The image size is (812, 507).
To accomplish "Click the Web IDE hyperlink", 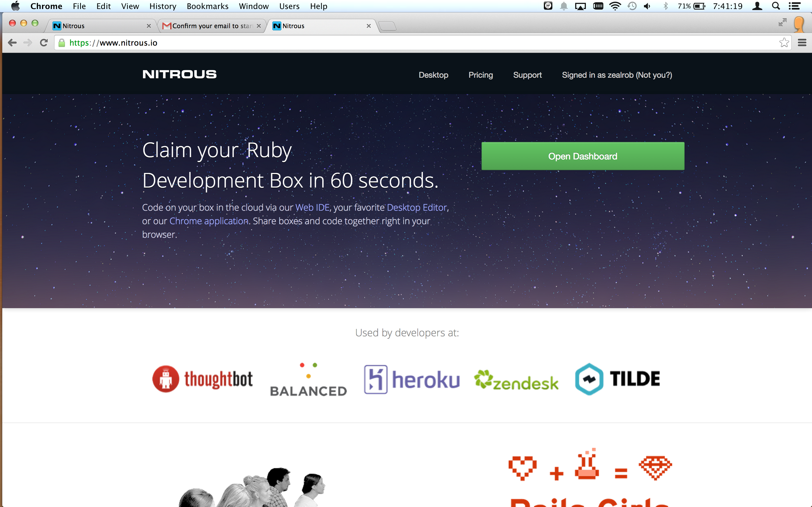I will tap(312, 207).
